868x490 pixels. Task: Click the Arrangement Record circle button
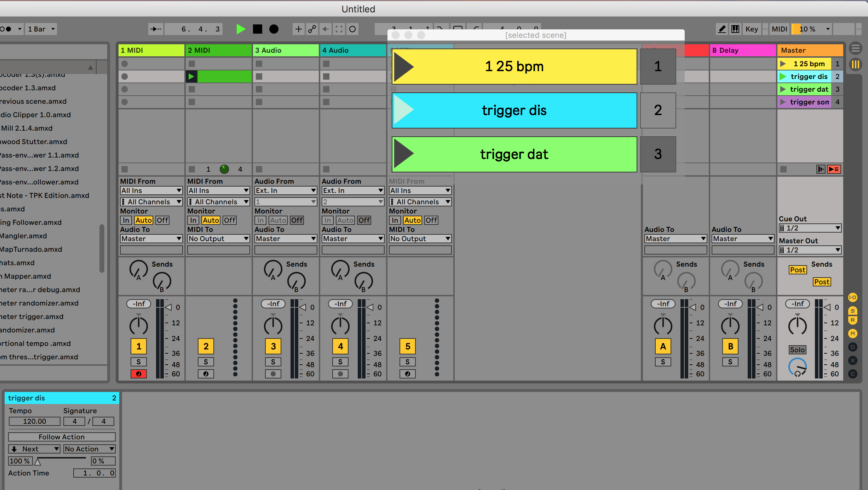[274, 29]
